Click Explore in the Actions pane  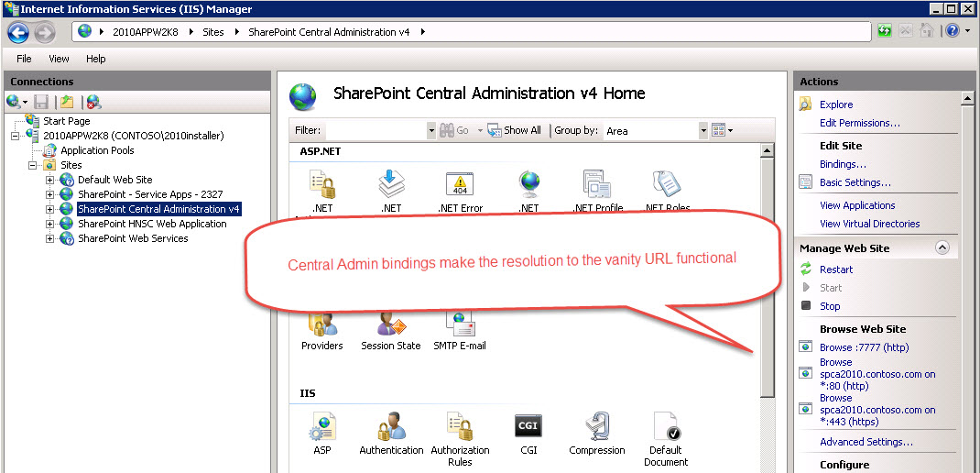coord(835,104)
